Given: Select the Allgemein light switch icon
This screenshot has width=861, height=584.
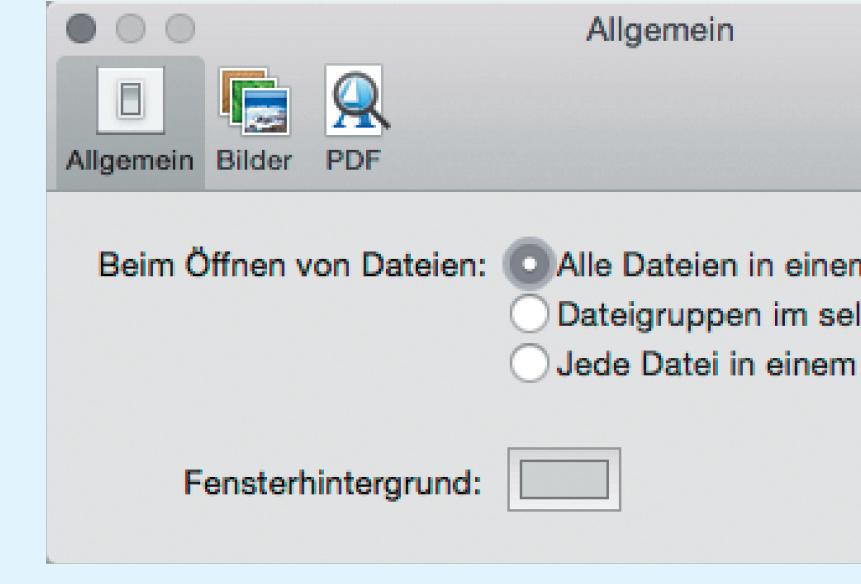Looking at the screenshot, I should (131, 100).
